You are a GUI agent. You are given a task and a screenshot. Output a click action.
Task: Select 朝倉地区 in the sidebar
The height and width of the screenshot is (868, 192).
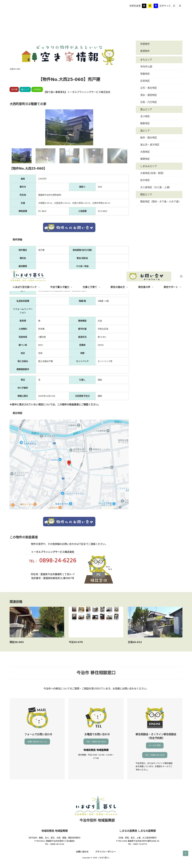click(159, 123)
